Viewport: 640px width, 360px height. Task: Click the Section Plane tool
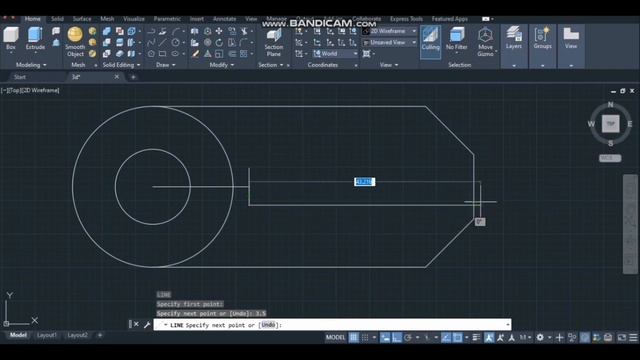coord(274,42)
